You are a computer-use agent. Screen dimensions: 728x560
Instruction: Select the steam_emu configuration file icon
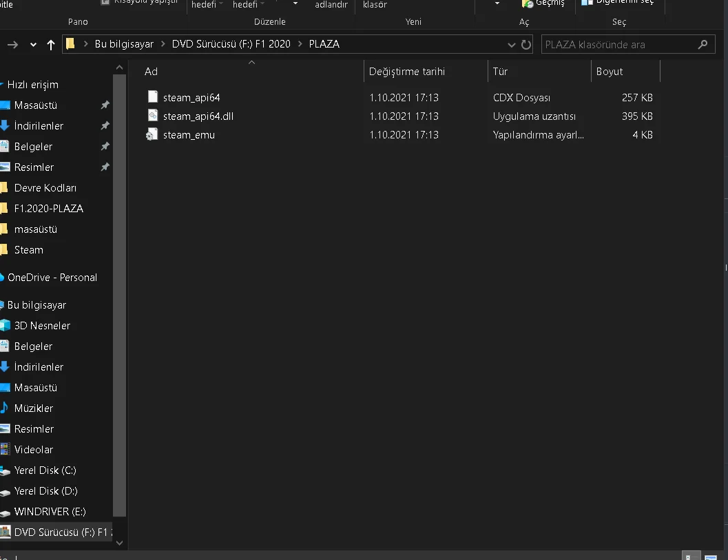152,134
